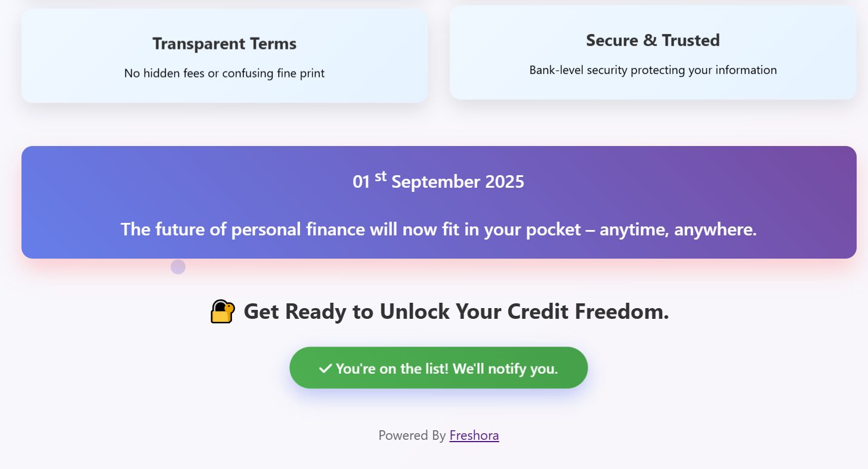Click the "01" day number in banner

tap(362, 182)
